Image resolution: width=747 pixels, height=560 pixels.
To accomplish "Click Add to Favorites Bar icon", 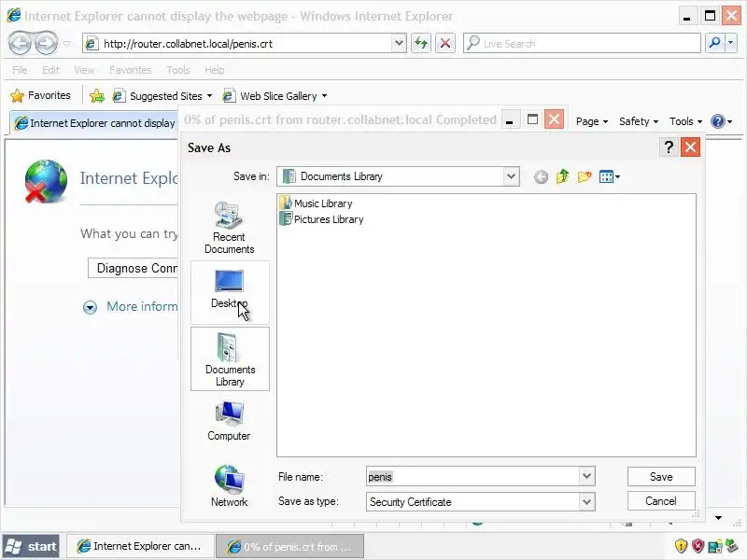I will point(97,96).
